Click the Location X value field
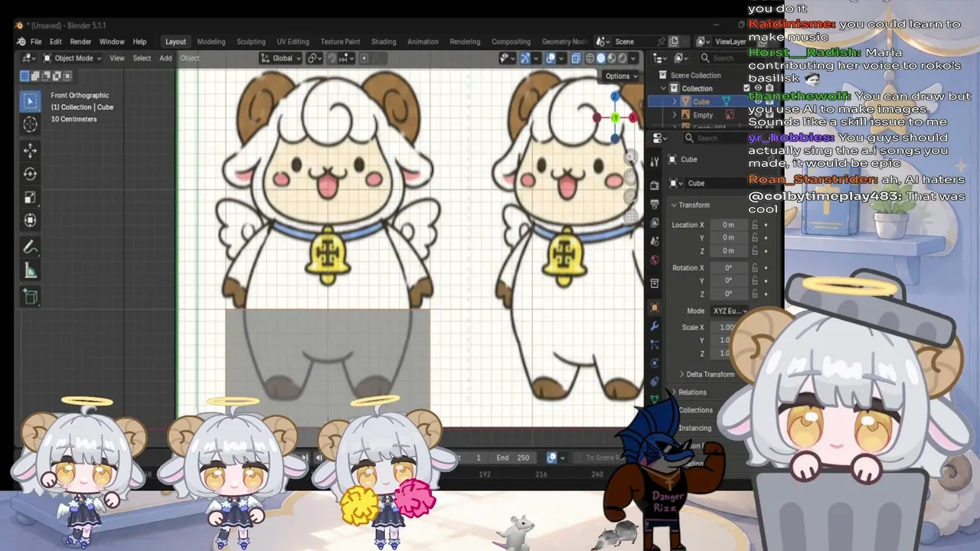This screenshot has height=551, width=980. pos(728,225)
